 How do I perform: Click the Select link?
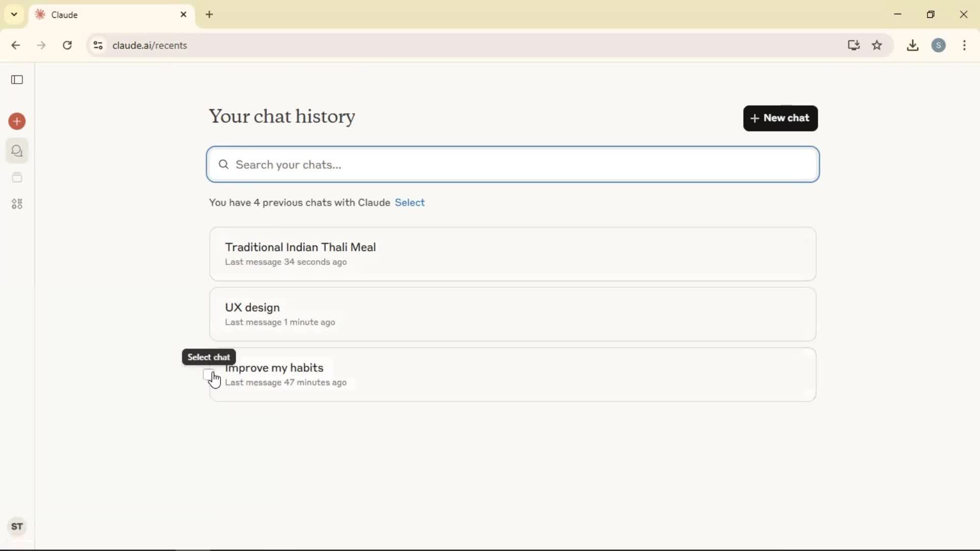point(409,203)
